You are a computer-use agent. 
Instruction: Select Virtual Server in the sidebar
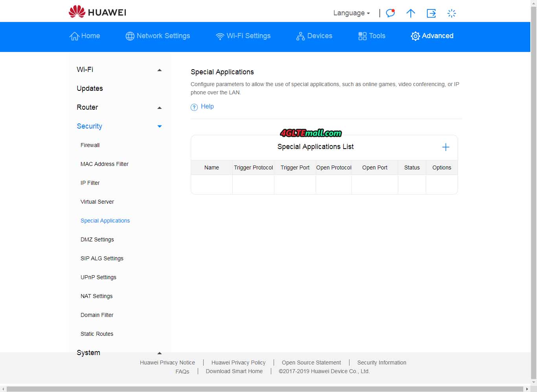click(97, 202)
